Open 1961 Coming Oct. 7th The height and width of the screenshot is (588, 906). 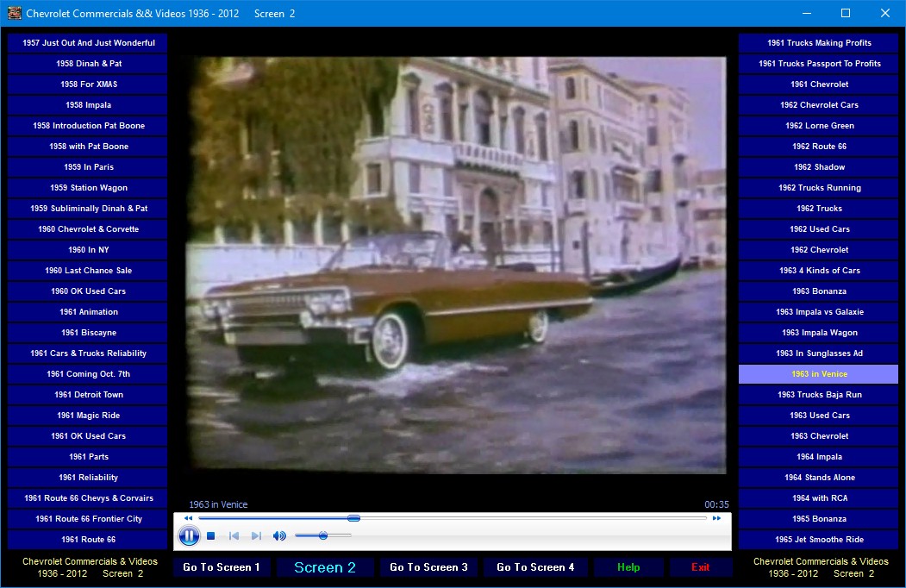coord(89,374)
